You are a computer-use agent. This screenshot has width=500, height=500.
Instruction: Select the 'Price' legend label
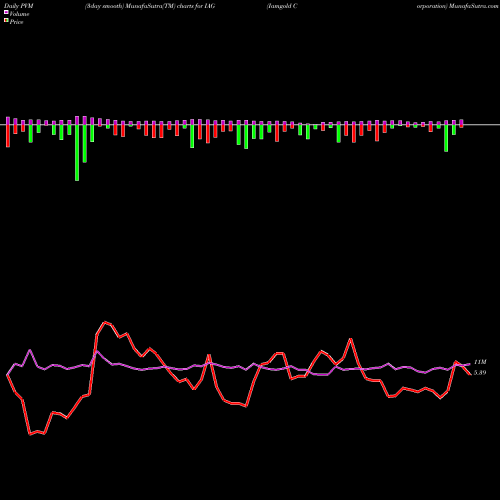[x=16, y=22]
